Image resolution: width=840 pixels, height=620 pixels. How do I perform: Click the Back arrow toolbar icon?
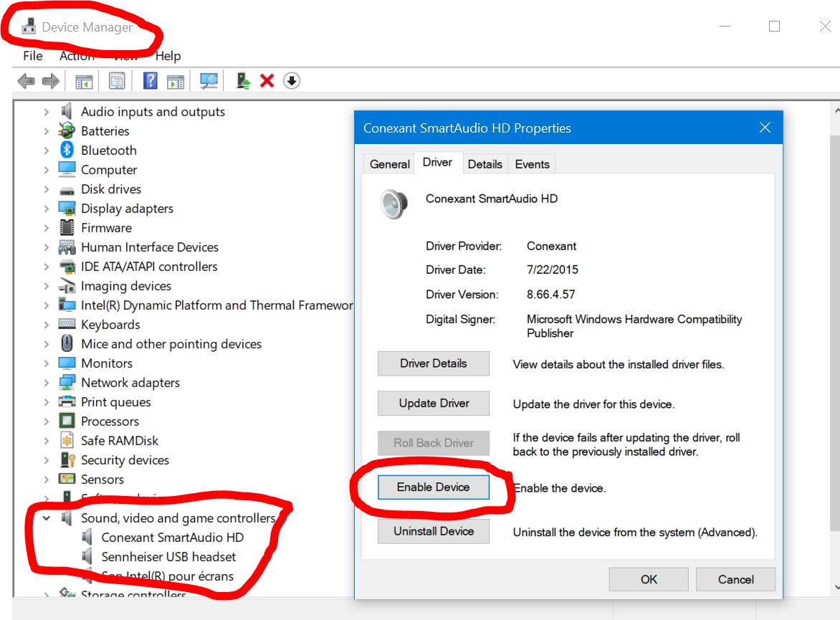click(26, 82)
